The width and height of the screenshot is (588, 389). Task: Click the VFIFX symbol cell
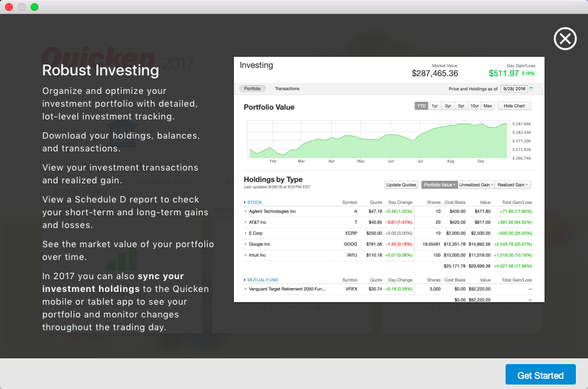[352, 289]
